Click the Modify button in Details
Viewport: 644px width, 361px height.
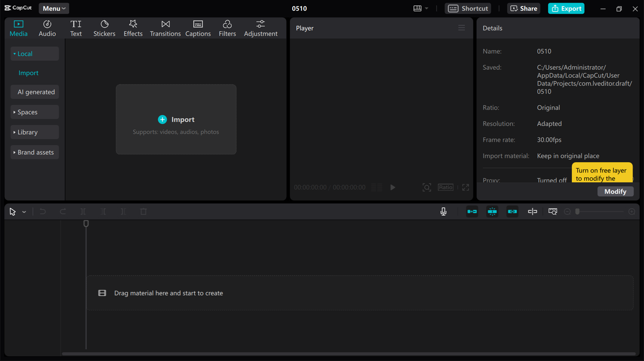coord(615,192)
